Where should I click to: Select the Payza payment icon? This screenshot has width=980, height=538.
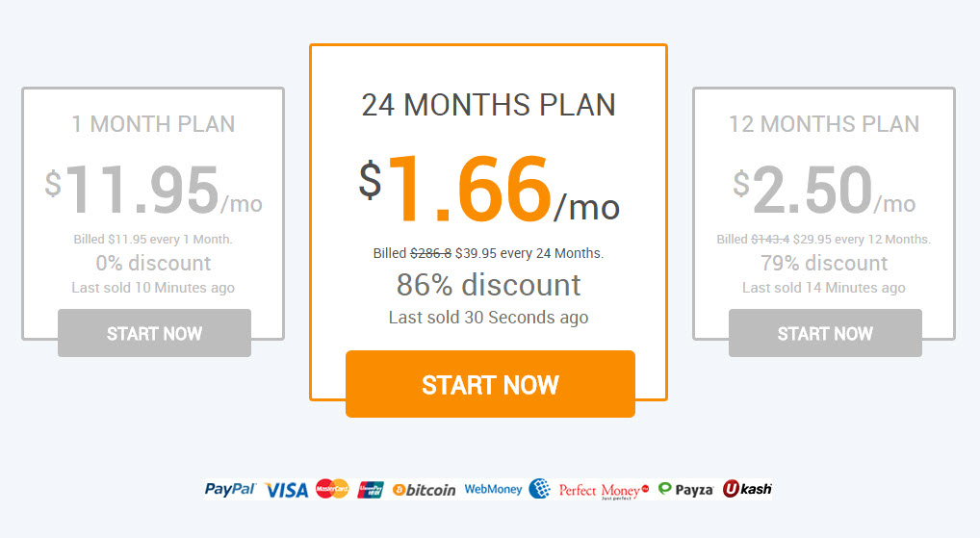click(x=686, y=489)
